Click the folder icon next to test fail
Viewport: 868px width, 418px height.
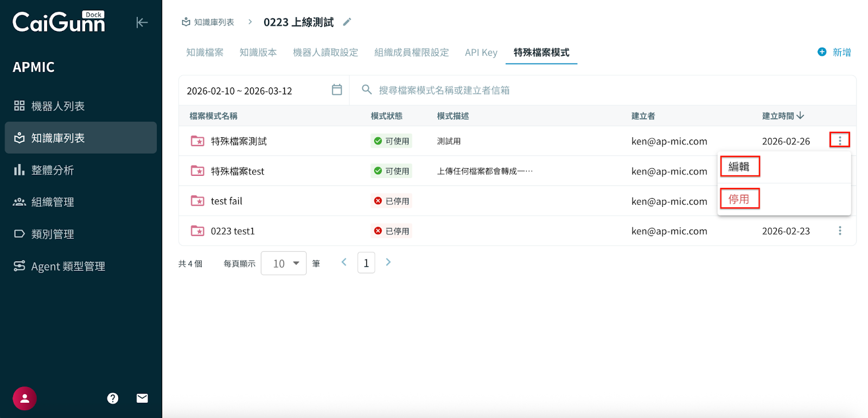(197, 201)
